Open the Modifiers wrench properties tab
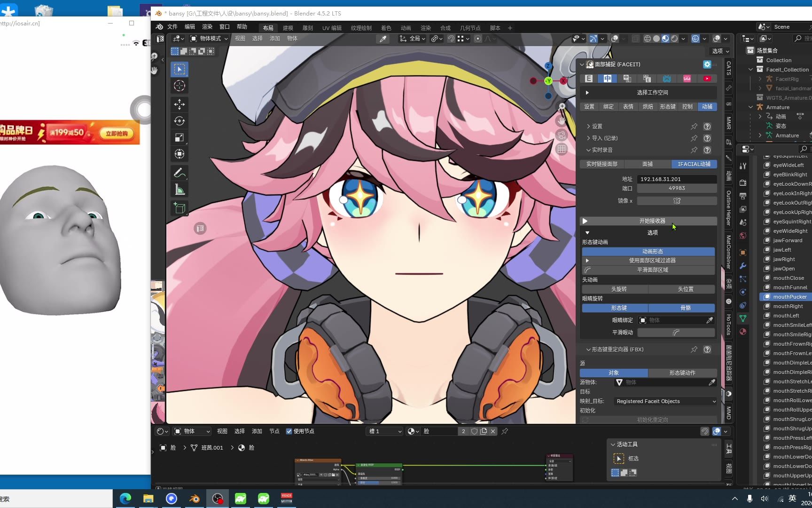Viewport: 812px width, 508px height. [743, 266]
